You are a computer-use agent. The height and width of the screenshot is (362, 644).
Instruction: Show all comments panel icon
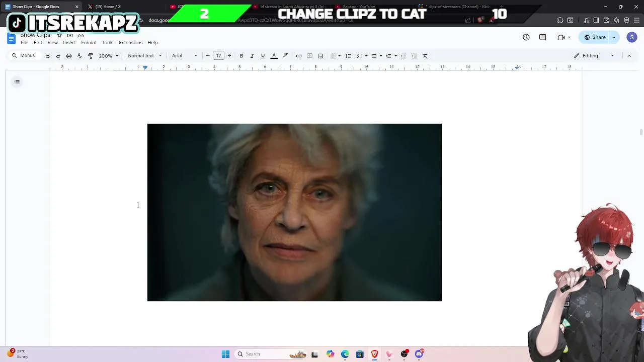click(543, 37)
